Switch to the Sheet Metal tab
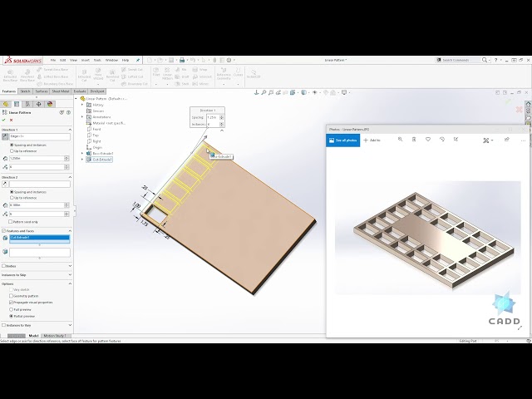 tap(61, 91)
